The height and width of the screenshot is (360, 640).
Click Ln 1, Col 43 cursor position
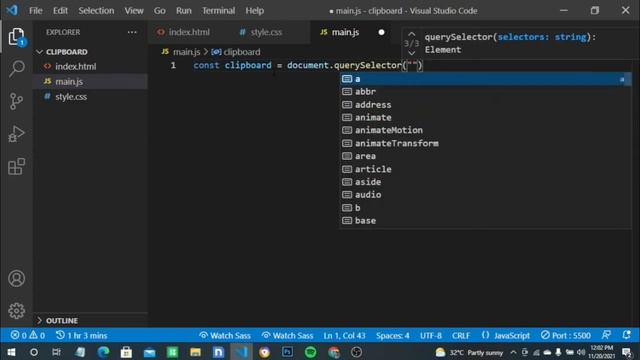tap(344, 336)
